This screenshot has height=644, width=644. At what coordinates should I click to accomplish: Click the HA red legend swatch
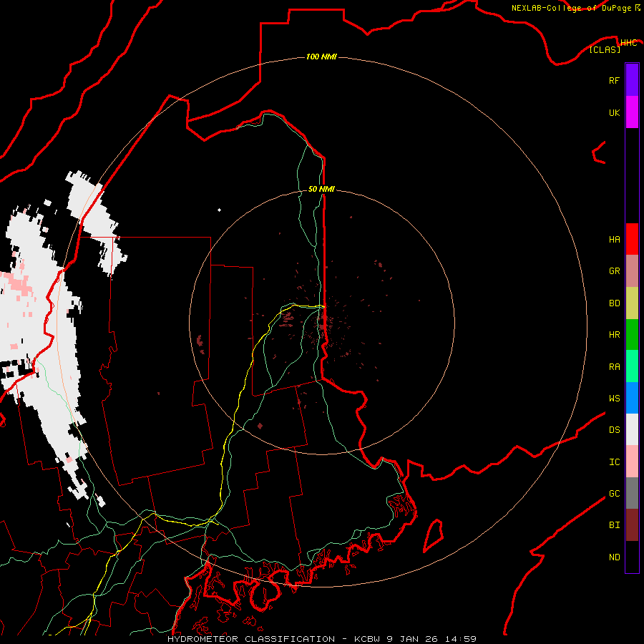tap(632, 239)
